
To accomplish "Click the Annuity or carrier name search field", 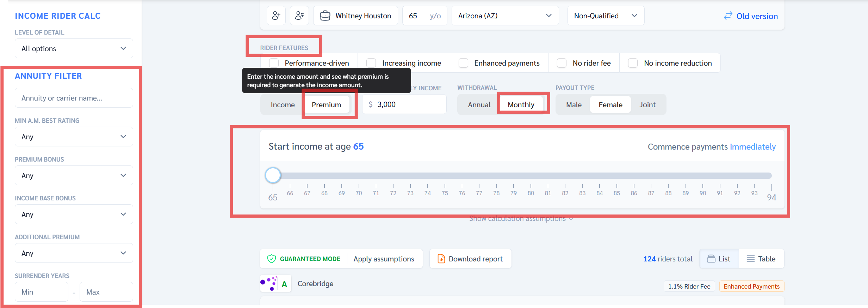I will pos(74,98).
